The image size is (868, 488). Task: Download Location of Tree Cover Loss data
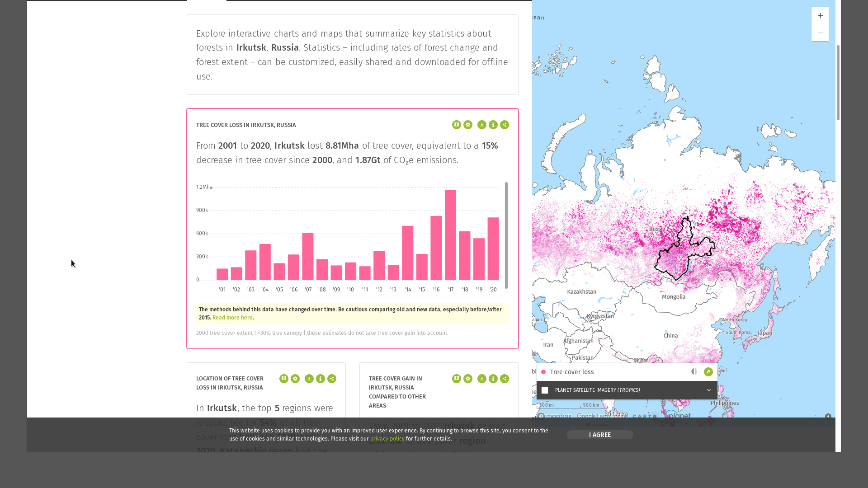[309, 379]
